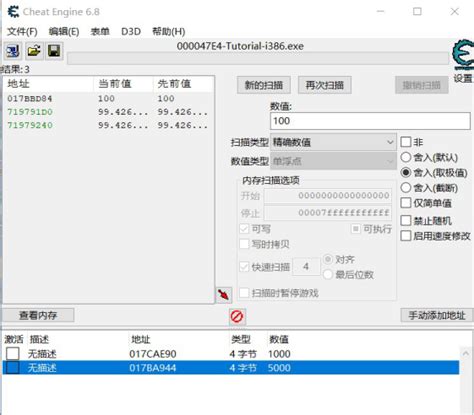The width and height of the screenshot is (474, 415).
Task: Open the process list computer icon
Action: pyautogui.click(x=13, y=51)
